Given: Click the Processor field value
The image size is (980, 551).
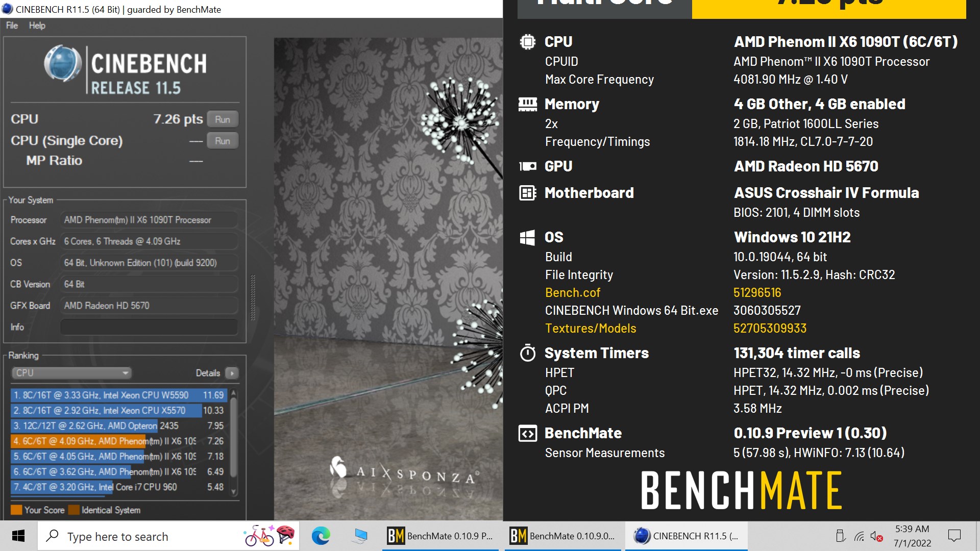Looking at the screenshot, I should pos(149,220).
